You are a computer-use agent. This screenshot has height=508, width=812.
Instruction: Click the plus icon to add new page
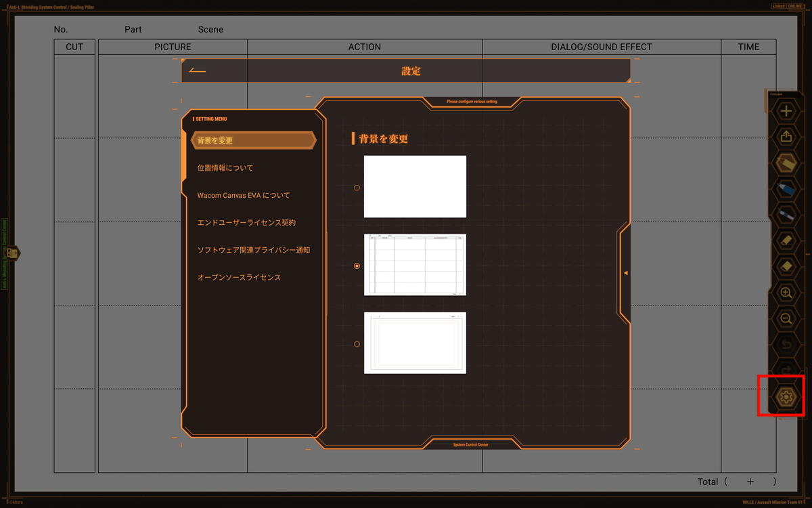tap(786, 111)
